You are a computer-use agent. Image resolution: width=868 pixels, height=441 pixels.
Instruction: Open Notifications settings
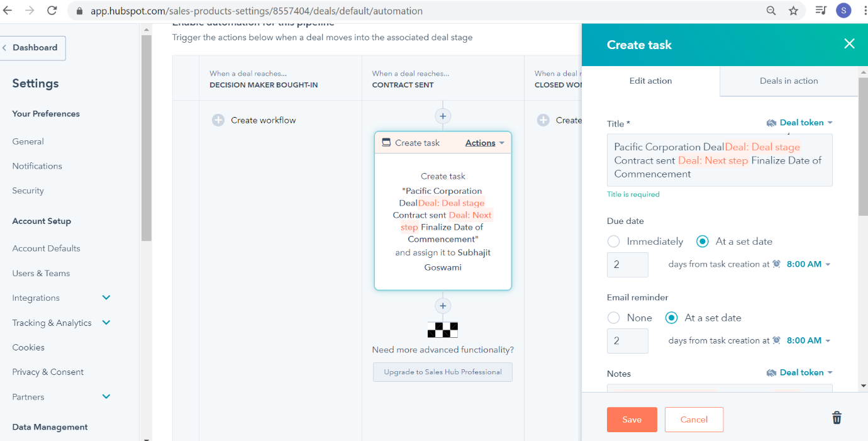[x=37, y=166]
